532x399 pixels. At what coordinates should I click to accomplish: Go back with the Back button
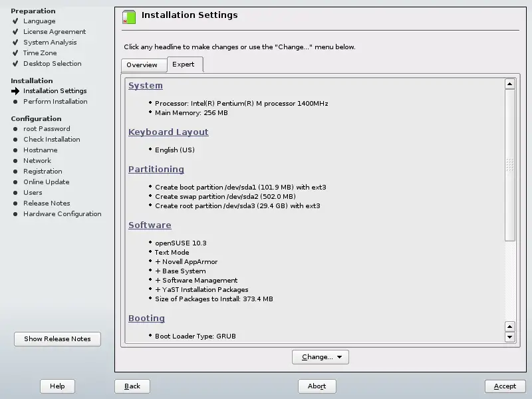tap(132, 386)
